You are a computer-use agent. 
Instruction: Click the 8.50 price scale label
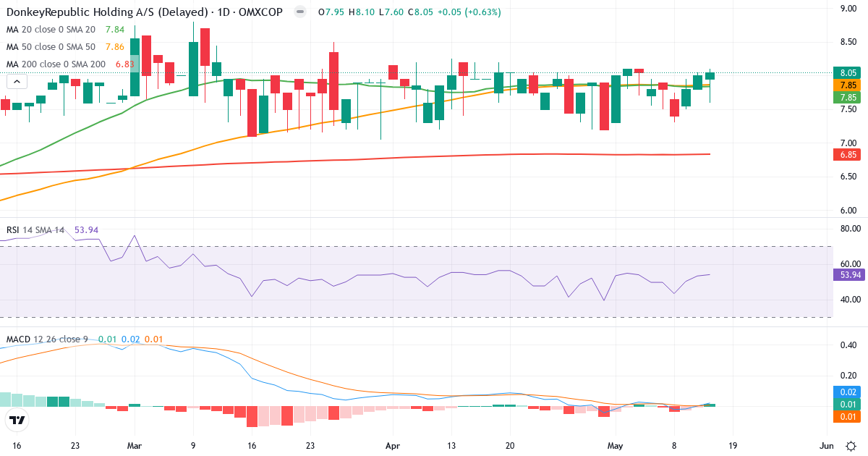click(848, 42)
